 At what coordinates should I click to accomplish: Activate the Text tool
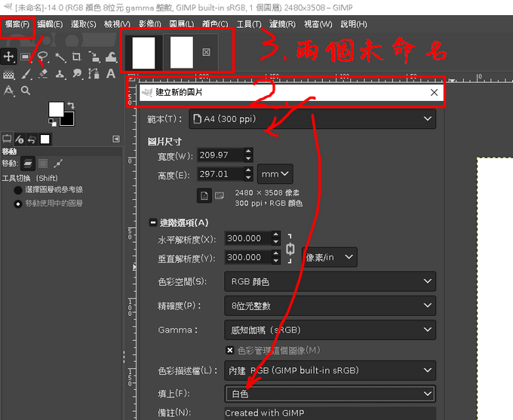pyautogui.click(x=110, y=74)
